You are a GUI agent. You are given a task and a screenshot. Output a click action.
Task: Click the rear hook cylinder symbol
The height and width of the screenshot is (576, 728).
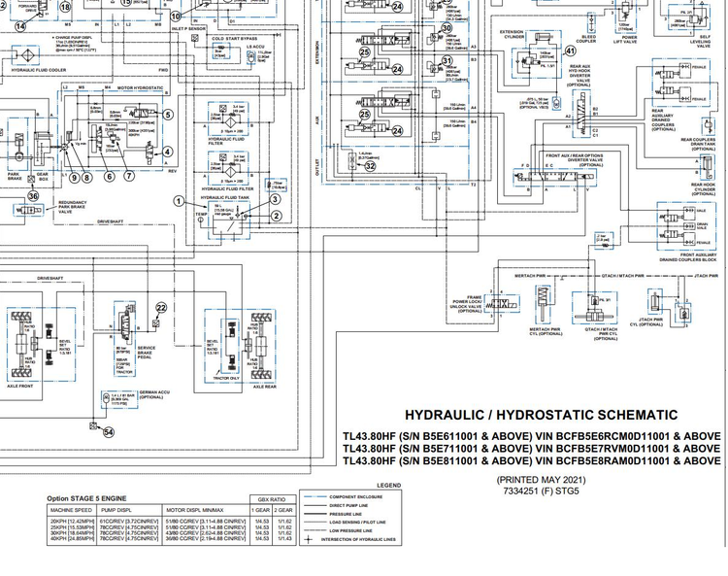[x=707, y=168]
